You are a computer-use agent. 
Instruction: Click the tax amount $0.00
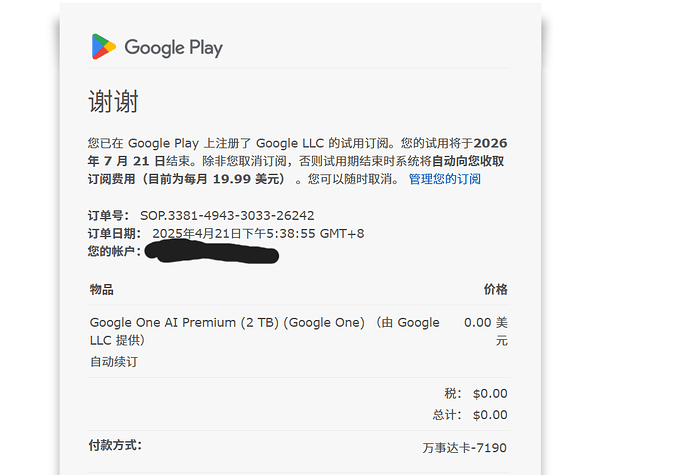(490, 394)
